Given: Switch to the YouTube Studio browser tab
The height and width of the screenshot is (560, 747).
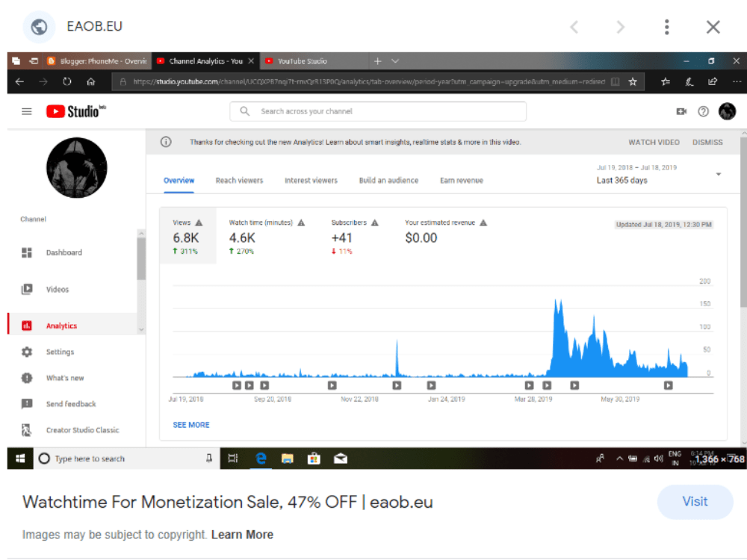Looking at the screenshot, I should click(314, 61).
